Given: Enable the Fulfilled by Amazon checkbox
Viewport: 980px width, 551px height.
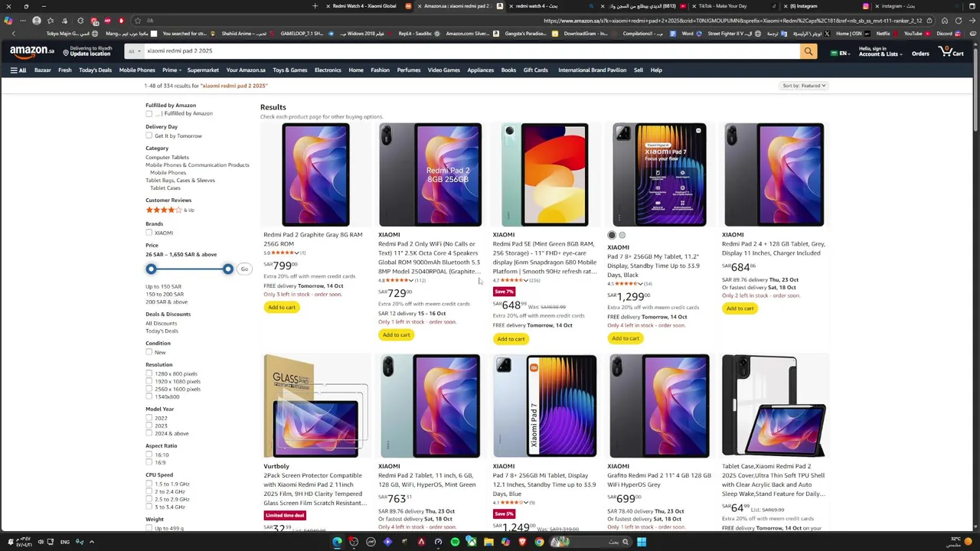Looking at the screenshot, I should coord(149,114).
